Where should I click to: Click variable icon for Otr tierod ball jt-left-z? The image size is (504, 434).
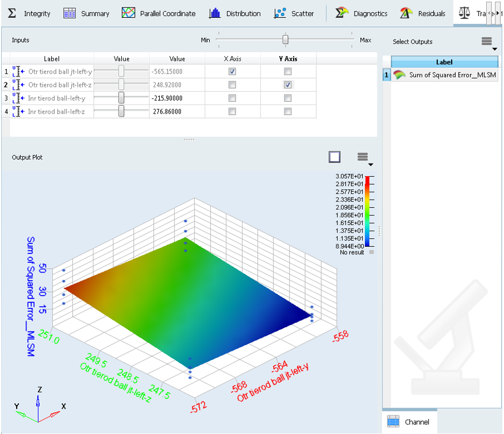point(18,85)
